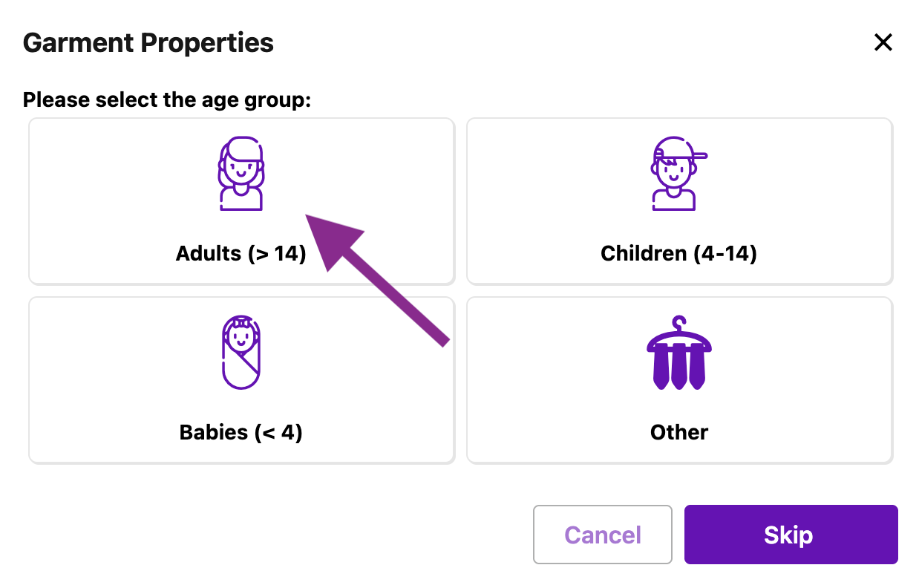The height and width of the screenshot is (588, 919).
Task: Choose the Adults age group card
Action: click(x=148, y=200)
